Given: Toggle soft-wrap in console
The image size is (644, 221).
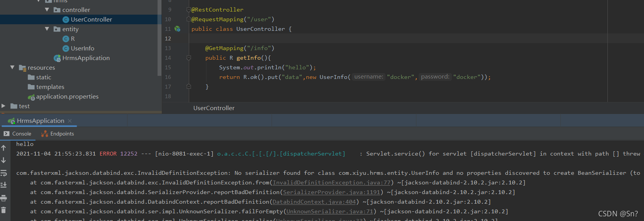Looking at the screenshot, I should click(3, 172).
